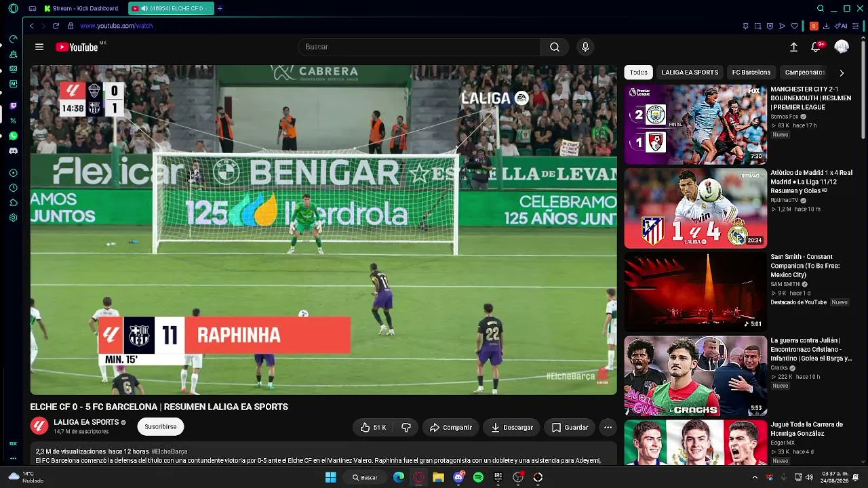Mute the ELCHE CF tab via speaker icon

point(145,9)
